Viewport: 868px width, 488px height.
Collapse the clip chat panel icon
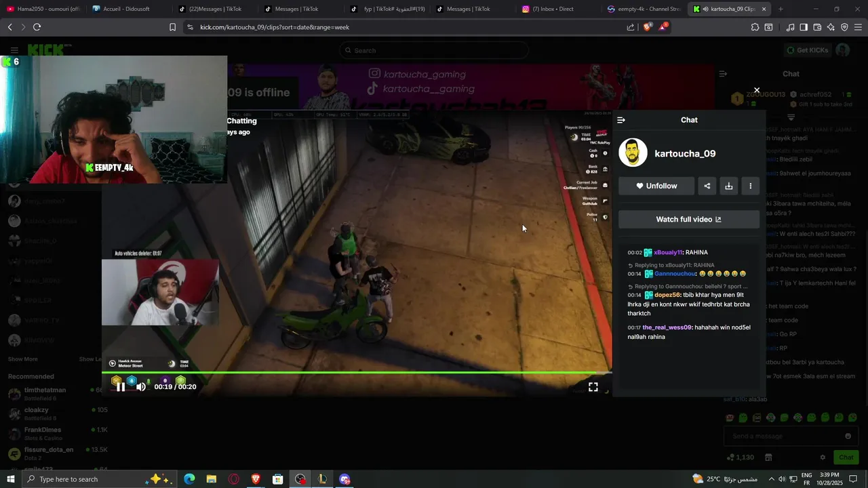(x=621, y=120)
